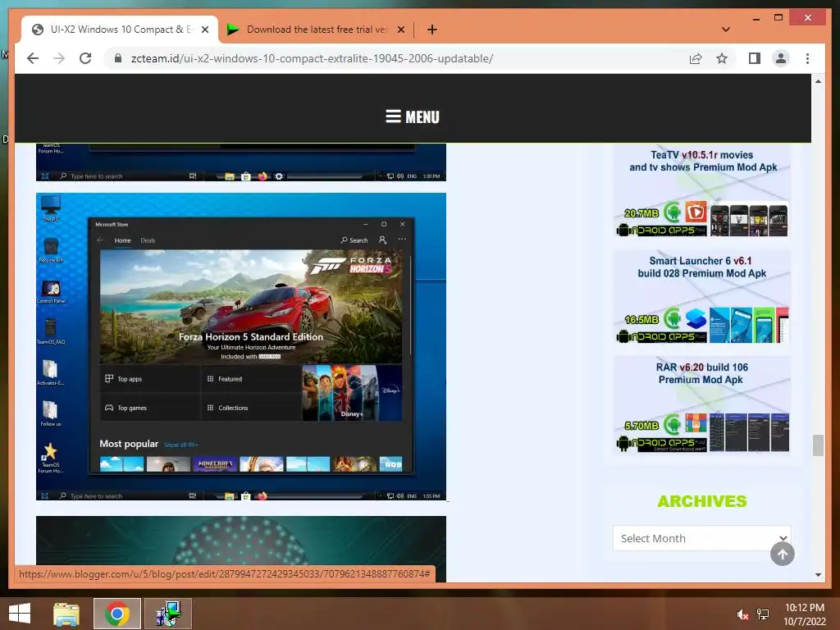
Task: Click the TeaTV thumbnail banner
Action: 702,219
